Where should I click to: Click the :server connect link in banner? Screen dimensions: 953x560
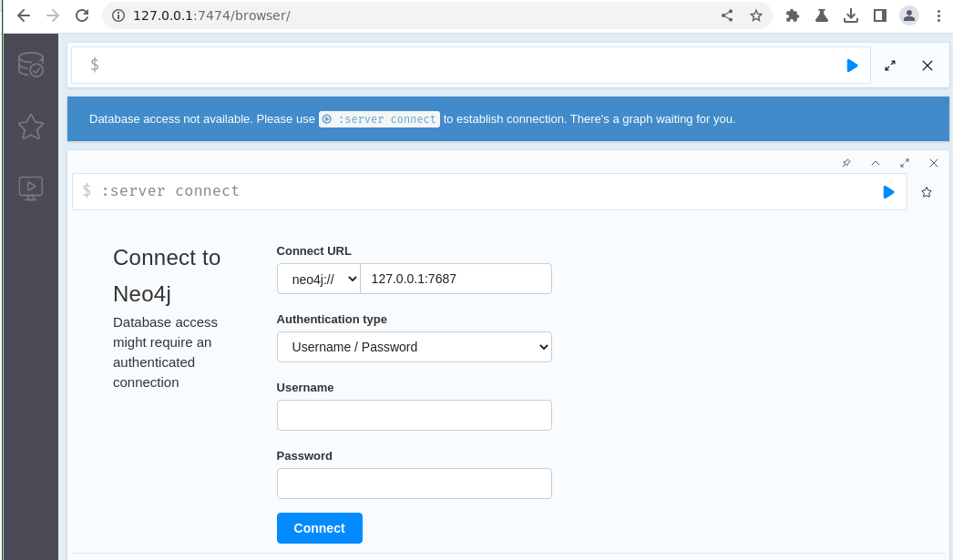click(x=379, y=119)
